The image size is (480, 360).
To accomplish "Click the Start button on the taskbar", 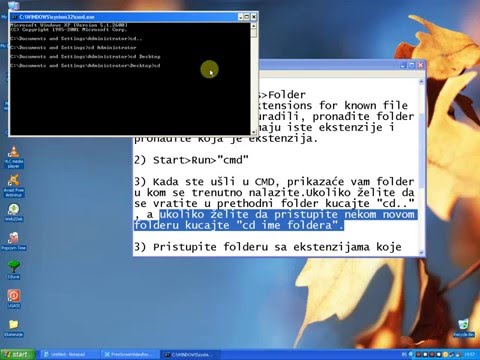I will coord(17,354).
